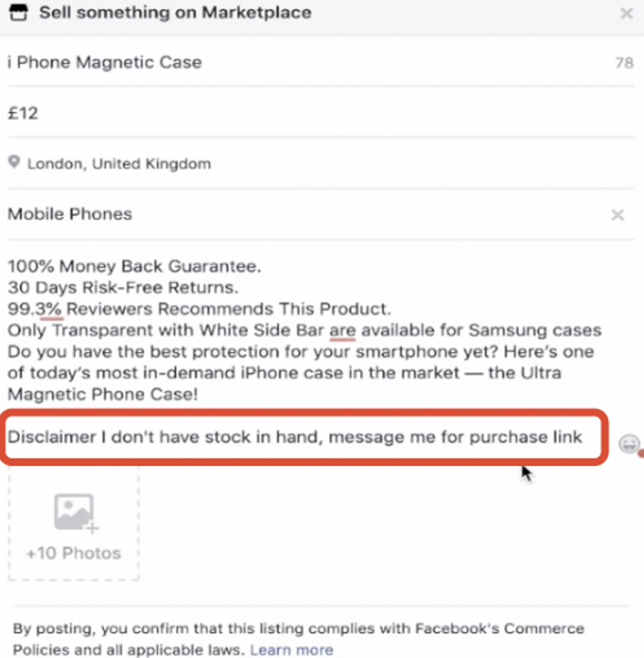Viewport: 644px width, 658px height.
Task: Open the Learn more link
Action: point(292,649)
